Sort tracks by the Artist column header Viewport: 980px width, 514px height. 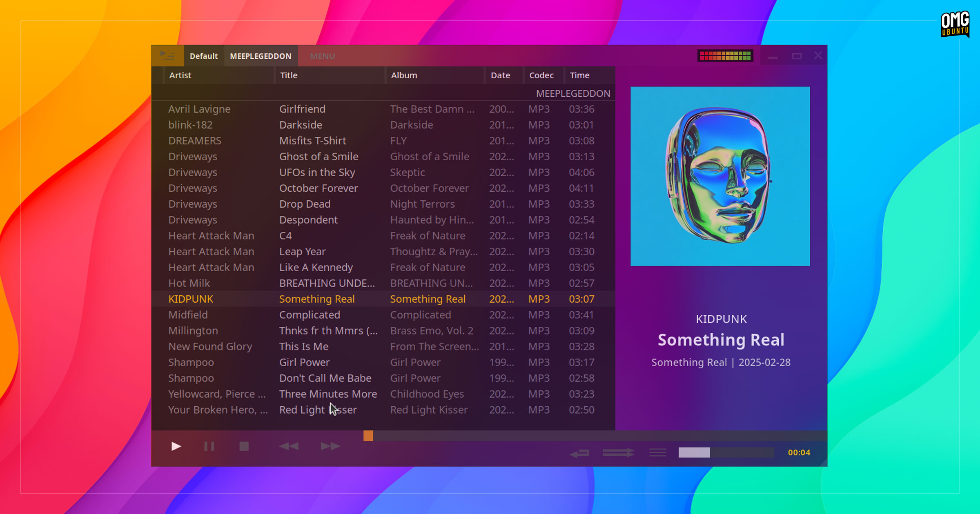coord(180,75)
